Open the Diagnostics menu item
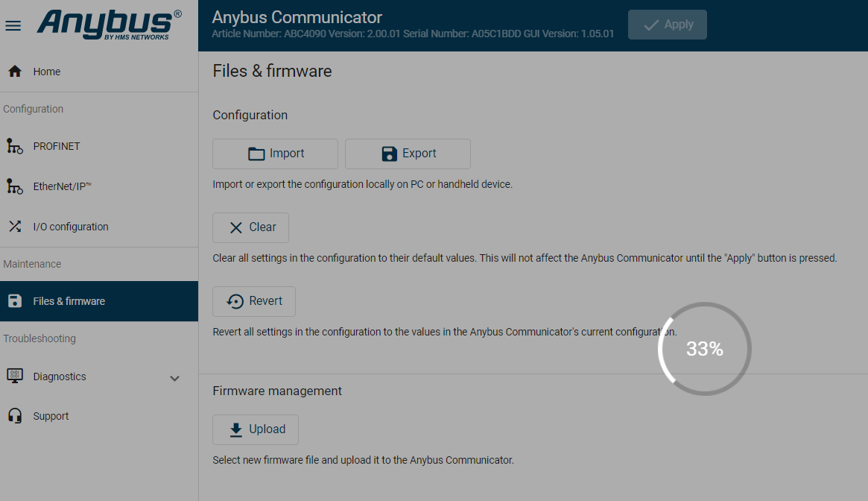868x501 pixels. tap(99, 376)
